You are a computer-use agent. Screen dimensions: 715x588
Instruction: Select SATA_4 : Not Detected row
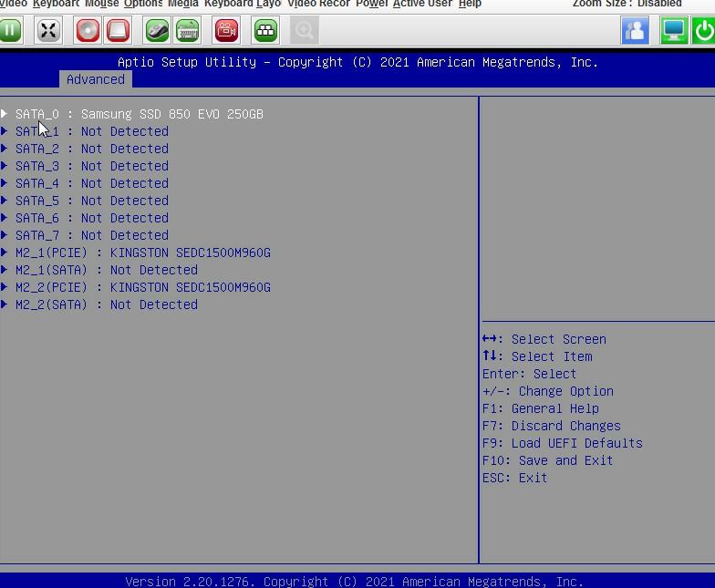tap(92, 183)
